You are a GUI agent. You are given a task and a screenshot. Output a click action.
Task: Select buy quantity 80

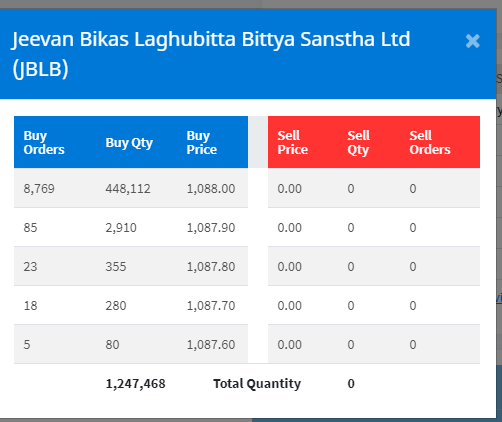point(112,345)
